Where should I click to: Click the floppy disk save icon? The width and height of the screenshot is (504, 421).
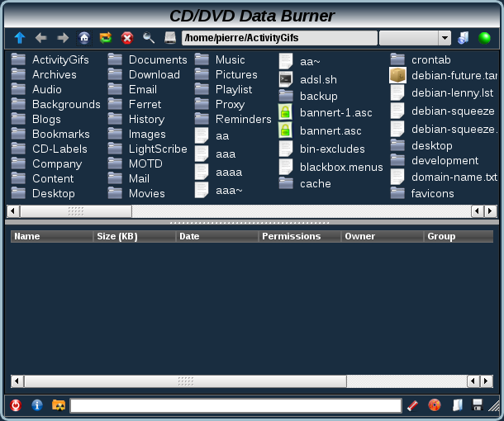(478, 405)
